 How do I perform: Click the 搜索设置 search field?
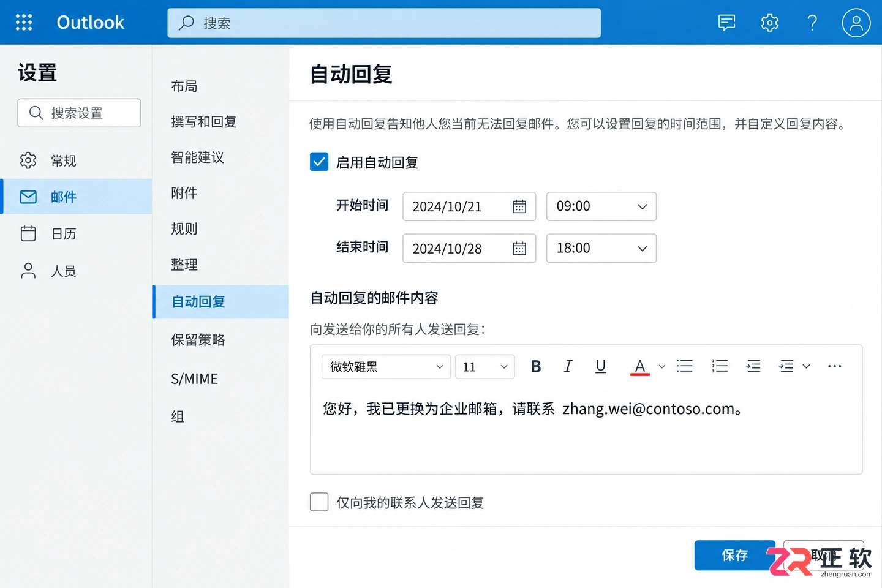(79, 113)
